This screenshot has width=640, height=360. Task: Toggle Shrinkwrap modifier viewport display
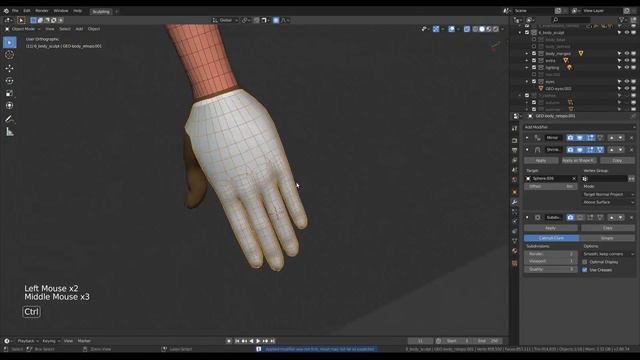coord(580,150)
